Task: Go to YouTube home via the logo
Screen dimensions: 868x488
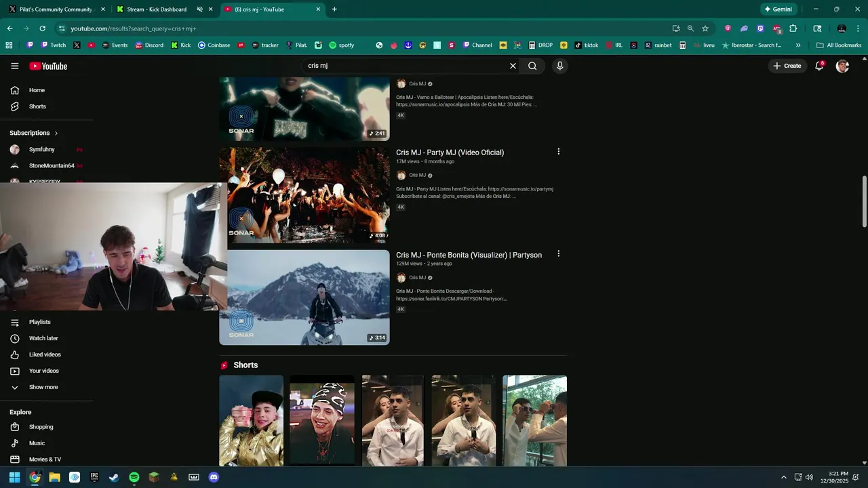Action: tap(48, 66)
